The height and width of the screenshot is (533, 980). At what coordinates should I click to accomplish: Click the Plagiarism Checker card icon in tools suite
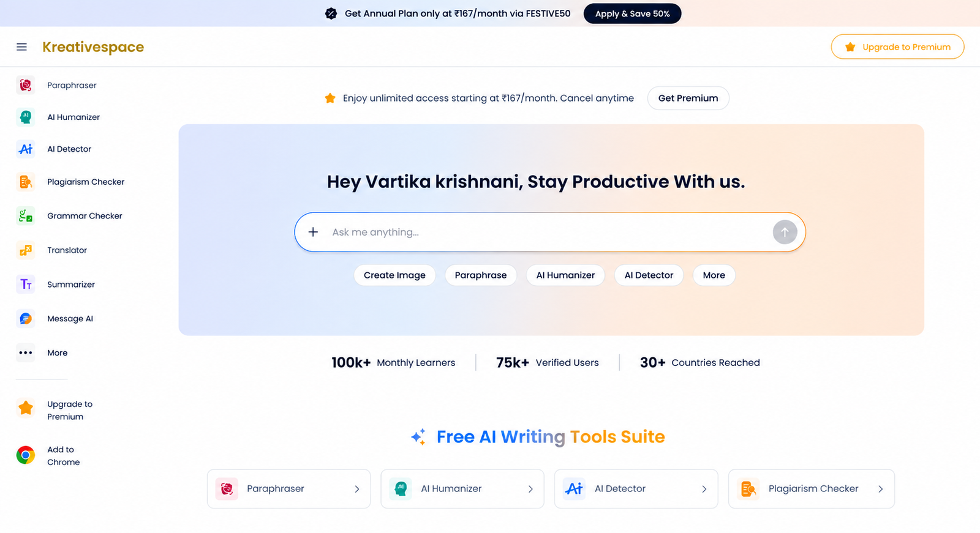[748, 488]
